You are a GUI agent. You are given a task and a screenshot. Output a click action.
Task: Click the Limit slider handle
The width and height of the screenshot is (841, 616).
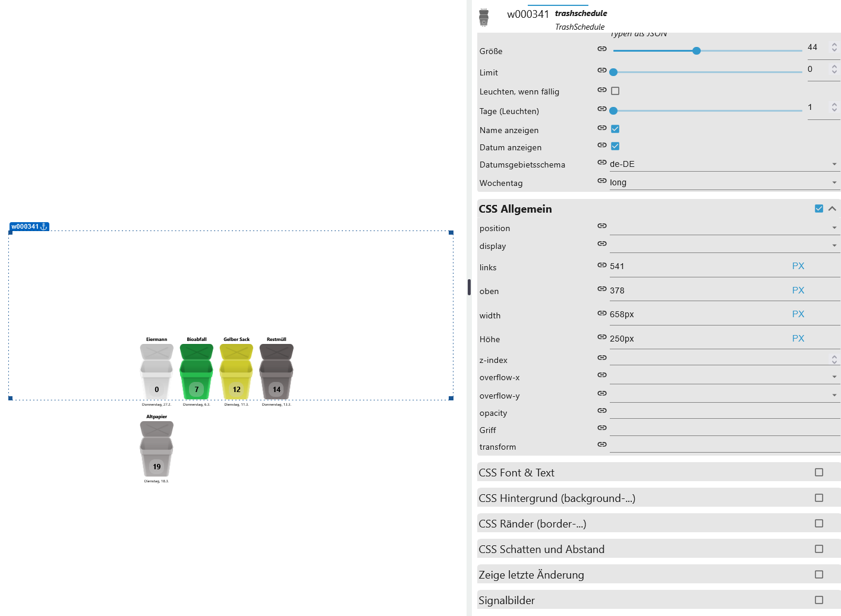pos(614,72)
